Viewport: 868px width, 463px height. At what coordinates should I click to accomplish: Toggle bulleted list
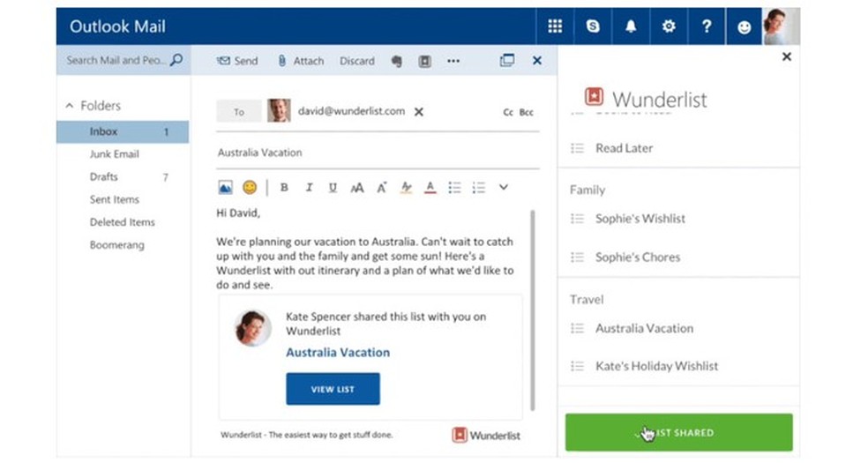tap(454, 188)
